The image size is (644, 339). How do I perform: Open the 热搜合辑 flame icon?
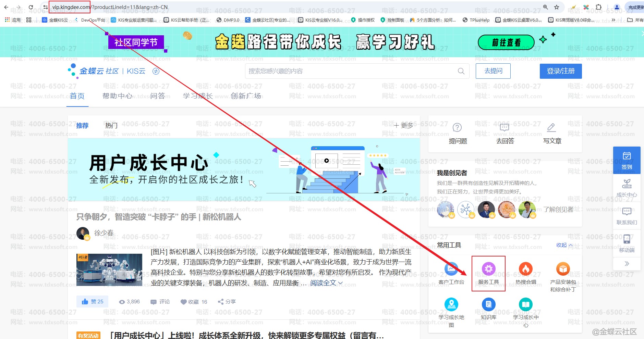point(526,269)
